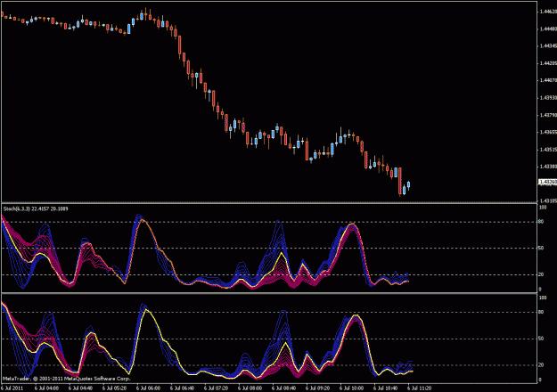Click the "6 Jul 06:00" time label

[149, 388]
